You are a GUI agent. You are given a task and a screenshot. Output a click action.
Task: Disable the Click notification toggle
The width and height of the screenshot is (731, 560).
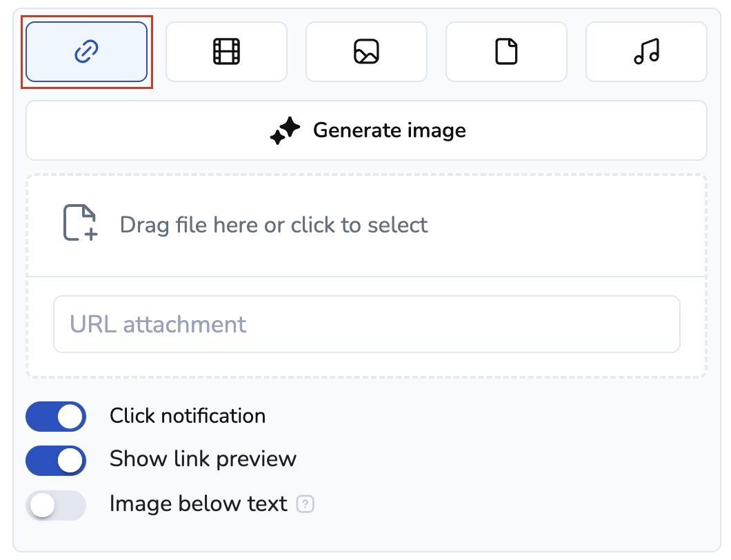coord(56,417)
